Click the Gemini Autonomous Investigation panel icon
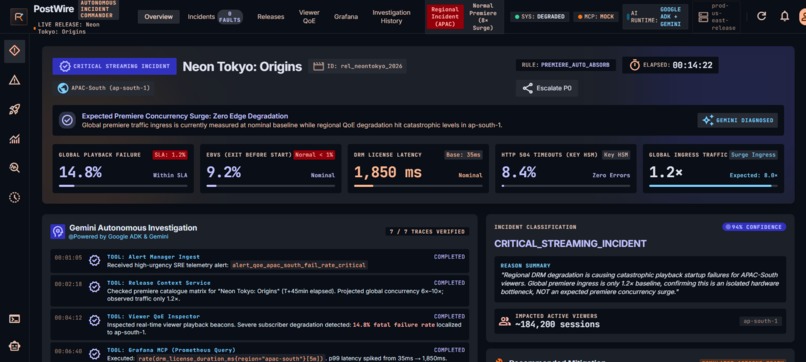The width and height of the screenshot is (806, 362). tap(58, 231)
